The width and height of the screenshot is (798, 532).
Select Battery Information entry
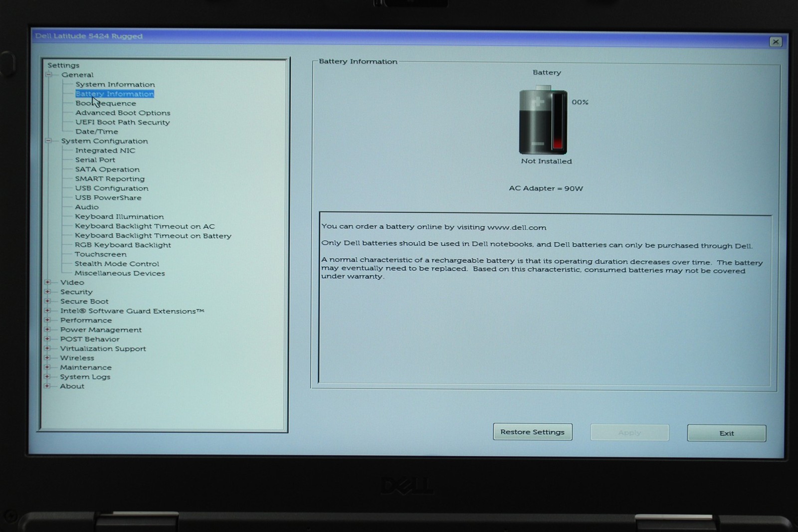click(x=115, y=94)
